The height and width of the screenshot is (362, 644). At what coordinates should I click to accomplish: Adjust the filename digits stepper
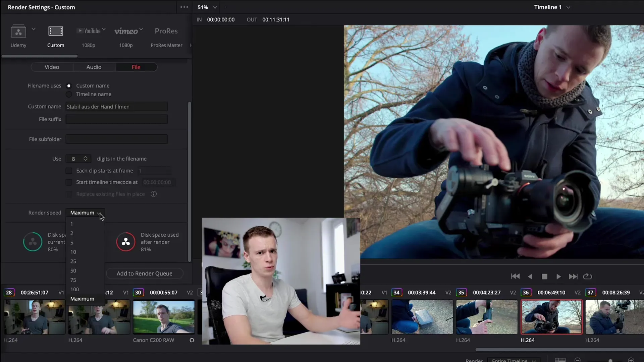[x=86, y=159]
